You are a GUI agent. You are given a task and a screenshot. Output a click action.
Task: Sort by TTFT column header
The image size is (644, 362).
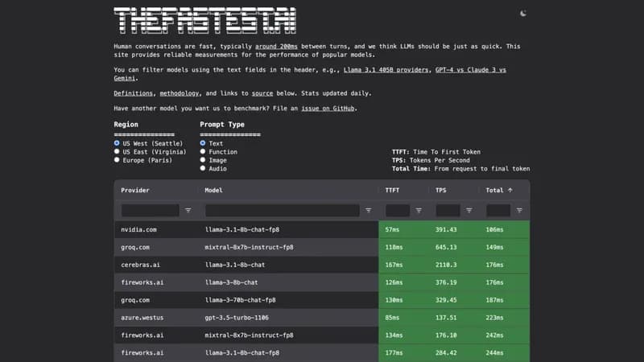click(392, 190)
